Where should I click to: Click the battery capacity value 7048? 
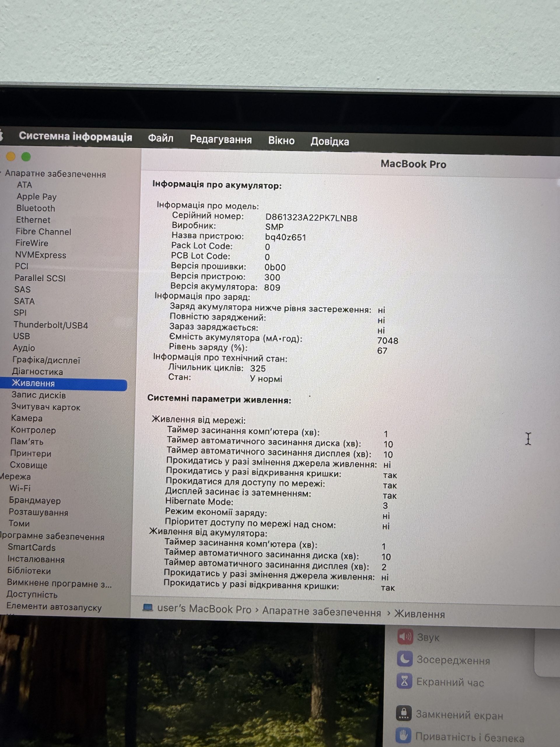click(388, 341)
